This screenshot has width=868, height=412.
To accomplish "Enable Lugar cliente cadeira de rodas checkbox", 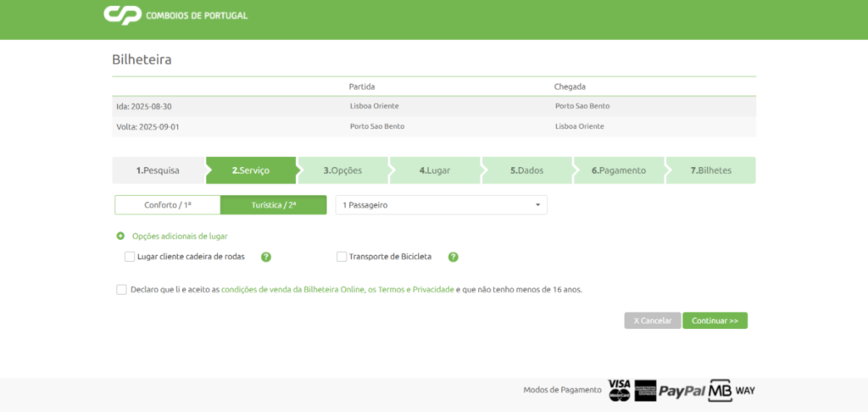I will click(130, 257).
